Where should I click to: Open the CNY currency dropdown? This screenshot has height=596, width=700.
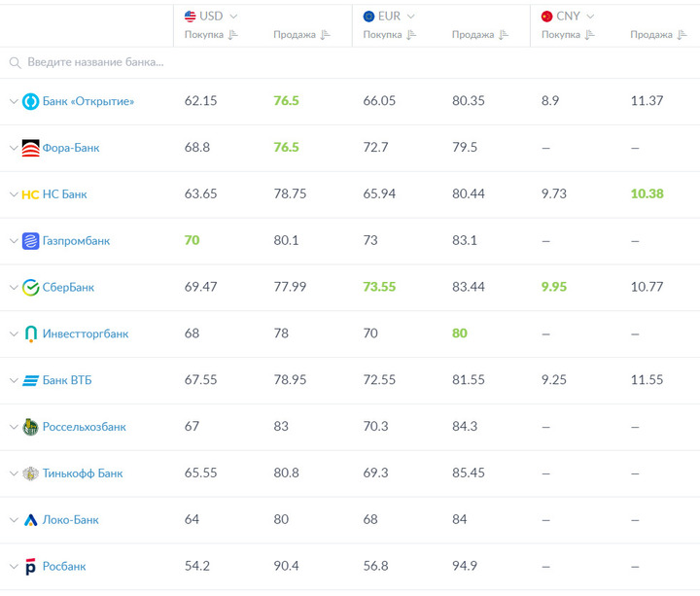(590, 17)
